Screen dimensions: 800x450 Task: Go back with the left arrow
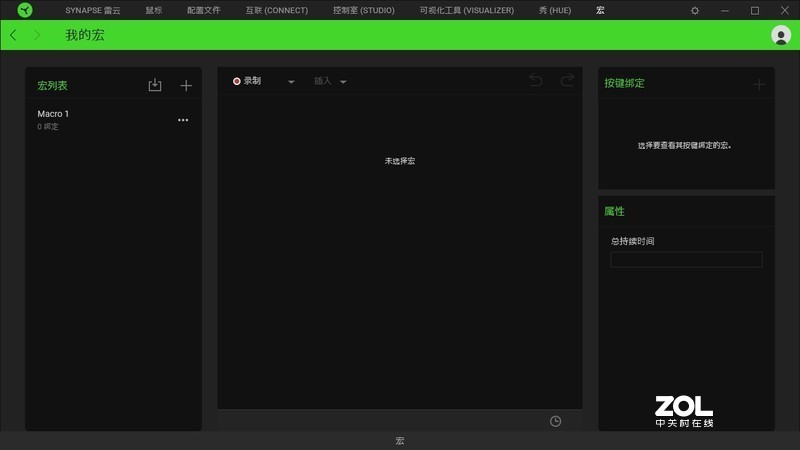[13, 35]
